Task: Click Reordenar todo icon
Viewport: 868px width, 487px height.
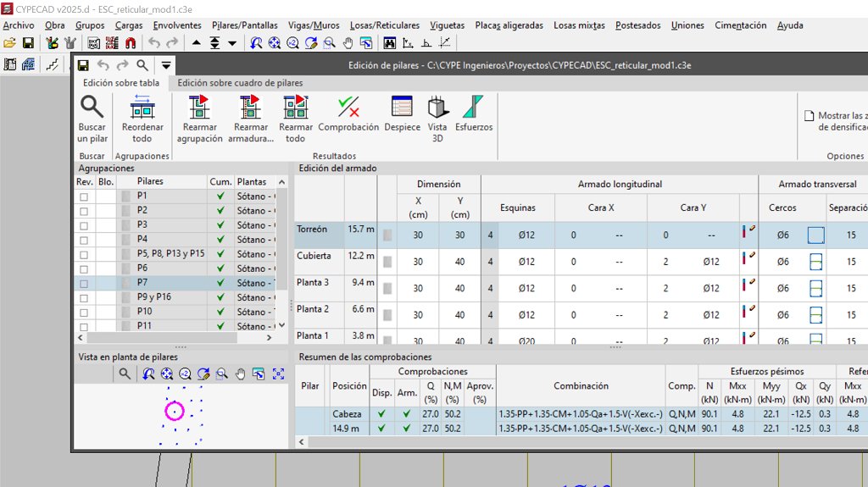Action: [142, 119]
